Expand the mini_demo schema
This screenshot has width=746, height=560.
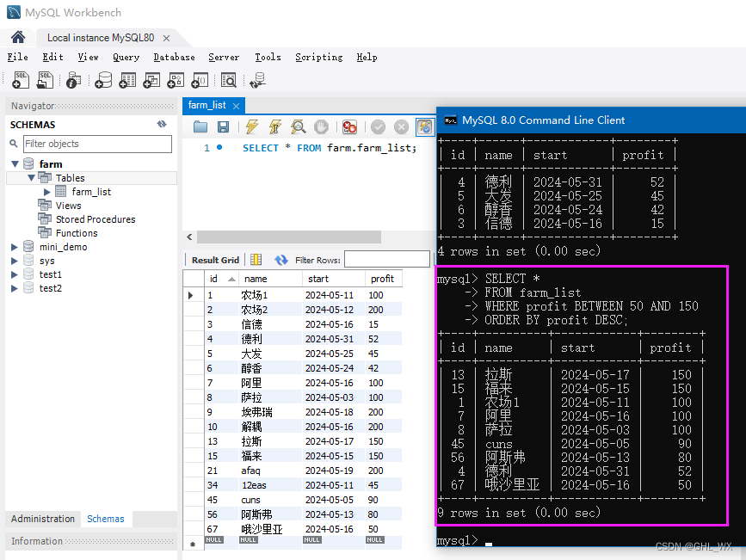coord(15,247)
